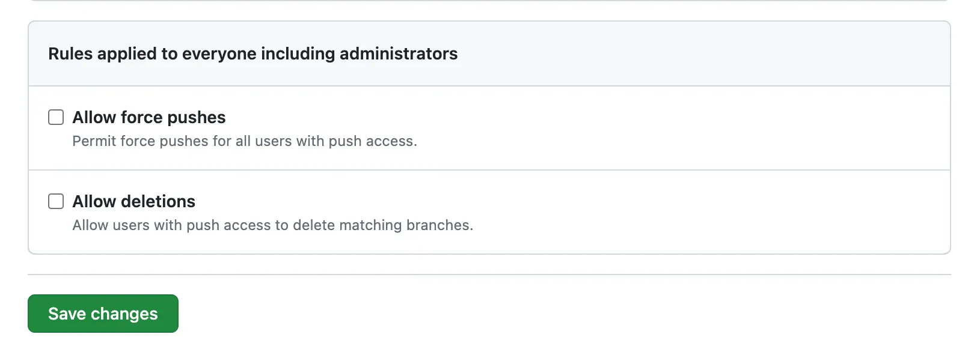Tick the Allow deletions checkbox
This screenshot has width=980, height=352.
pyautogui.click(x=56, y=201)
